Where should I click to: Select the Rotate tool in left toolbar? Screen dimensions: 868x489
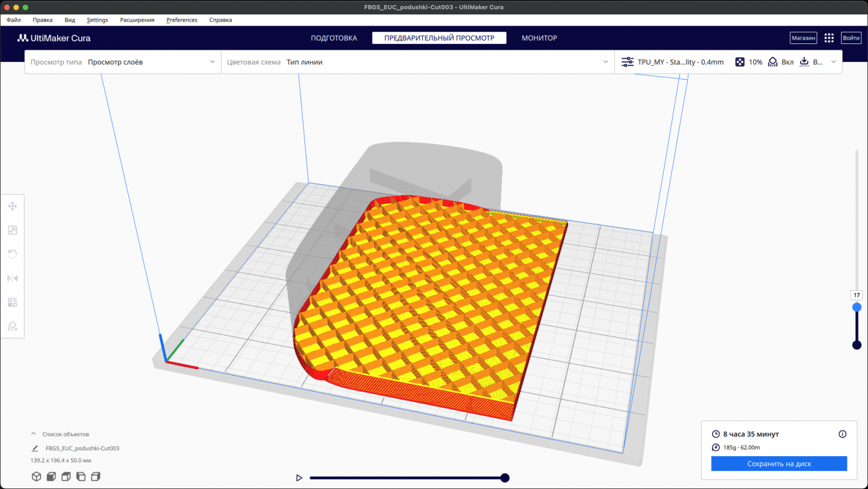(x=12, y=254)
